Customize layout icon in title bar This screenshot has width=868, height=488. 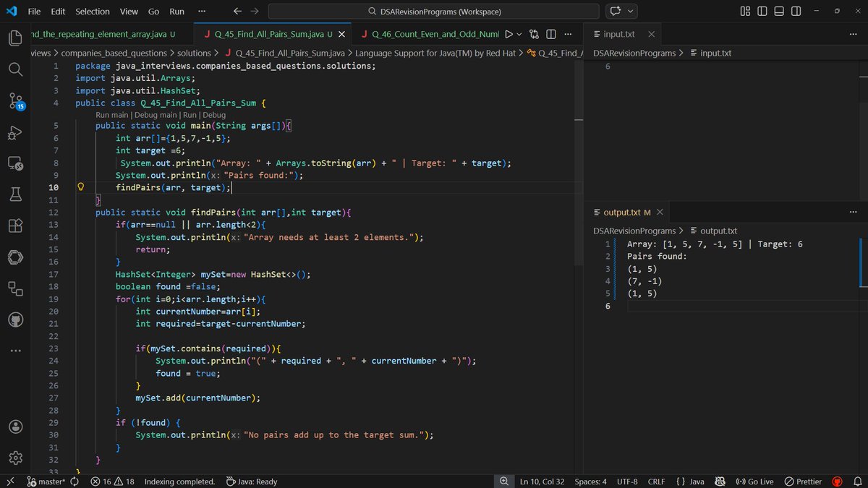pos(745,12)
